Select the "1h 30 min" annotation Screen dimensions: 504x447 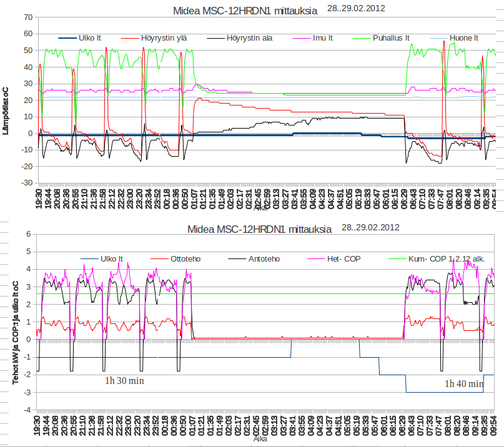125,380
